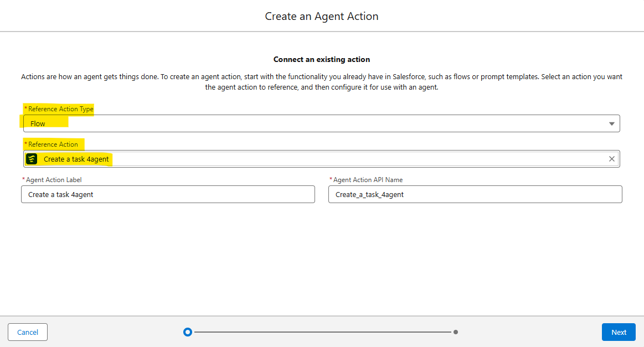Open the combobox showing Flow
This screenshot has width=644, height=347.
point(321,123)
